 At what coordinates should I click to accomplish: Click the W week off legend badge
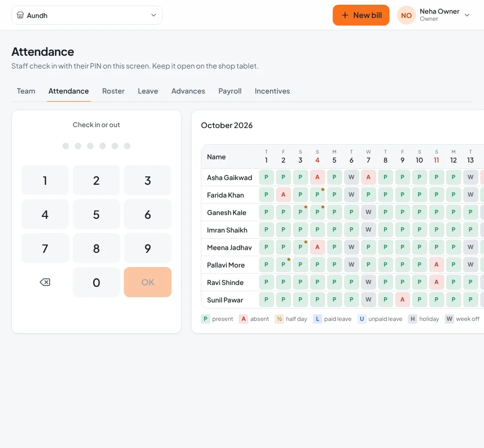pyautogui.click(x=449, y=319)
